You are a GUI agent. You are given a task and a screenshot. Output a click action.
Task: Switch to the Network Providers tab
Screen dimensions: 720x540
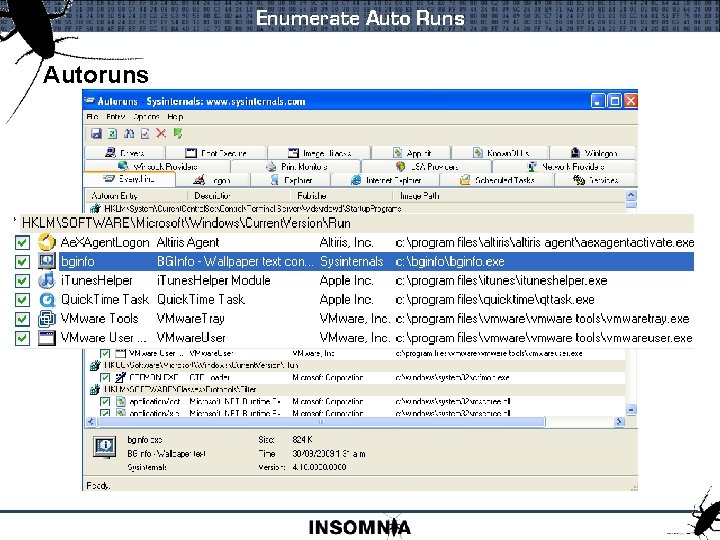point(564,166)
